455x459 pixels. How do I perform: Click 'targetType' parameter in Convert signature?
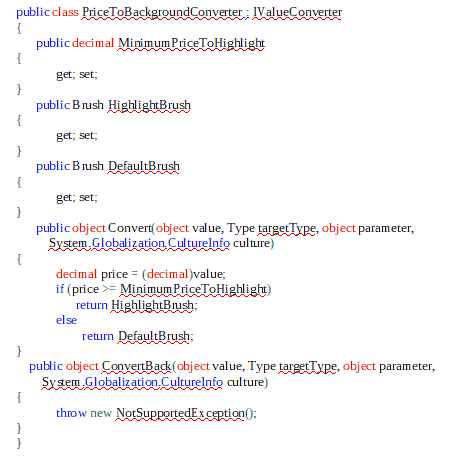pos(288,228)
